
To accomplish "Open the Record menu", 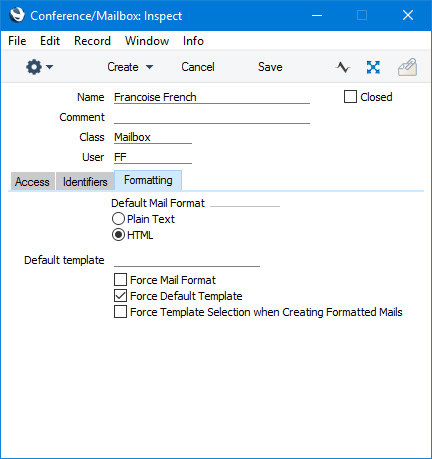I will click(92, 41).
